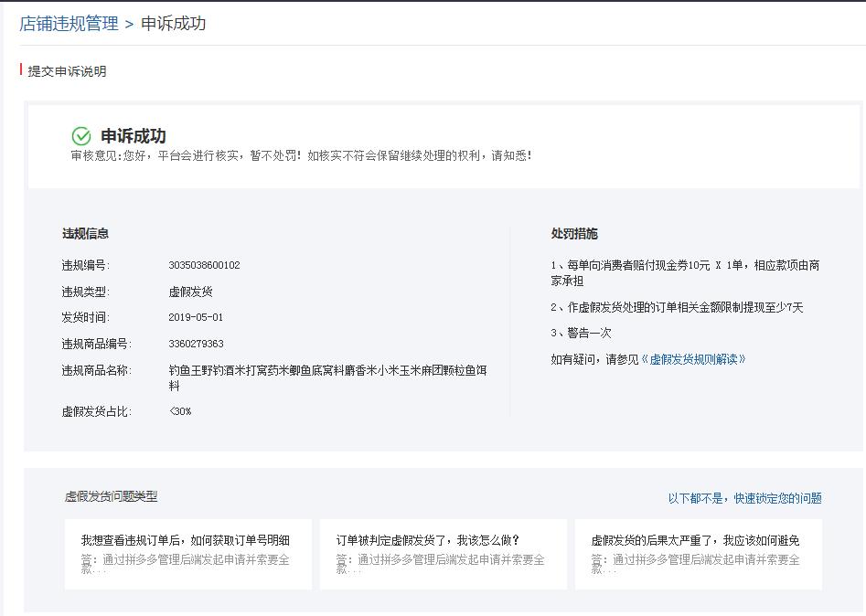Open FAQ card 订单被判定虚假发货了，我该怎么做
This screenshot has height=616, width=866.
(443, 553)
